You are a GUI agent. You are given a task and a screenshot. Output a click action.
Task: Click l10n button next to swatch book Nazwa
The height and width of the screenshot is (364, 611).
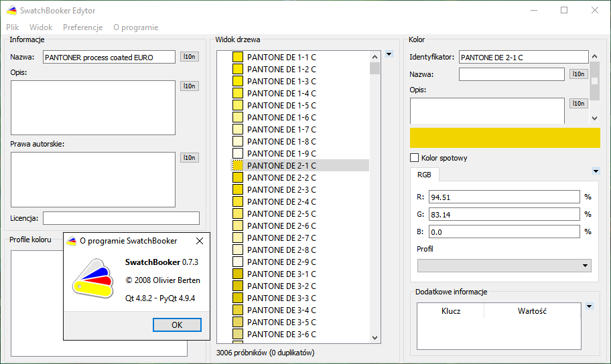pyautogui.click(x=190, y=57)
